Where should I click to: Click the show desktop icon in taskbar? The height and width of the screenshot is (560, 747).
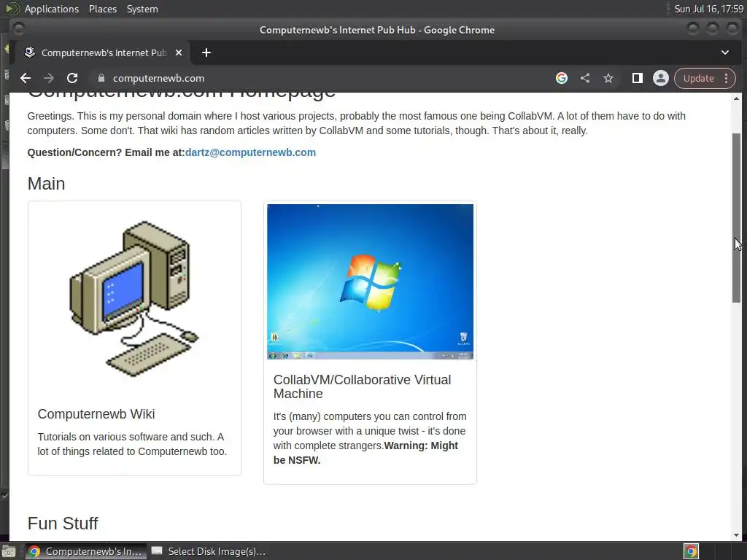coord(9,551)
